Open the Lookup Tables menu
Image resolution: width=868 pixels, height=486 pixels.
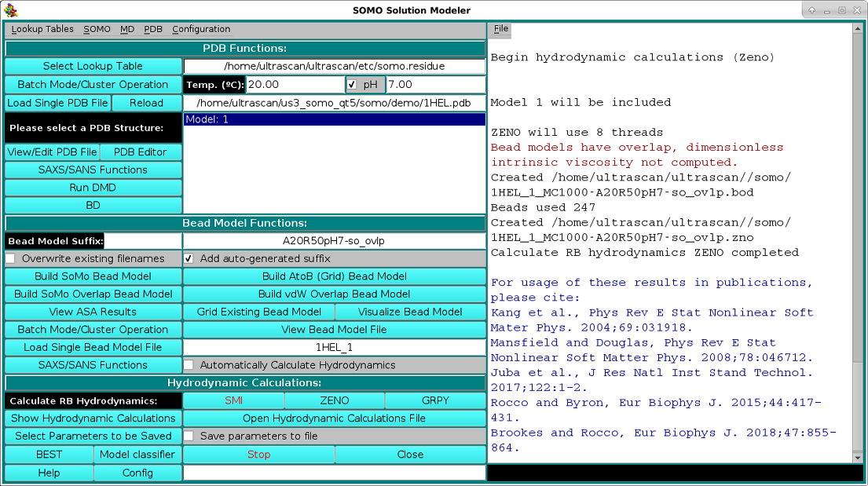[x=42, y=29]
